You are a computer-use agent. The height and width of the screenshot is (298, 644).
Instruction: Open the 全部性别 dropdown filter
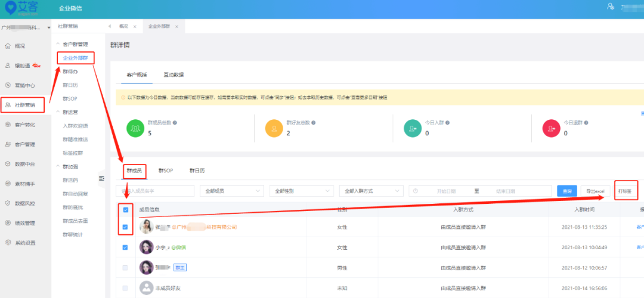[x=301, y=191]
